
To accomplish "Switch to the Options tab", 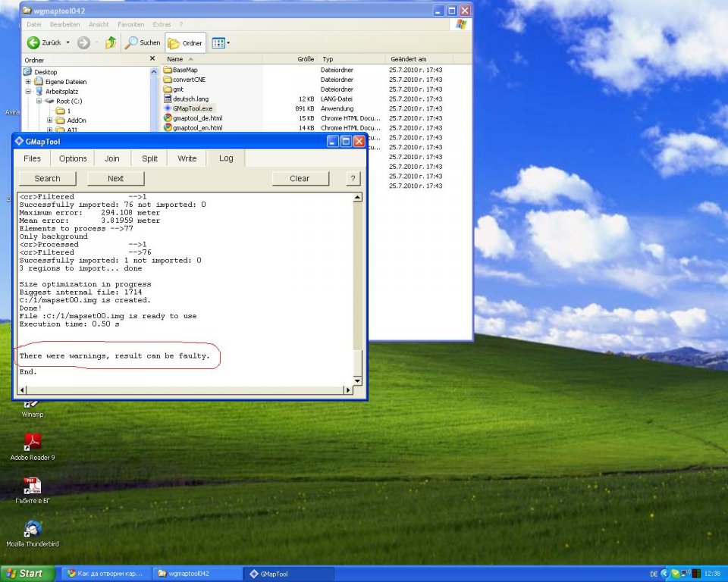I will 73,158.
